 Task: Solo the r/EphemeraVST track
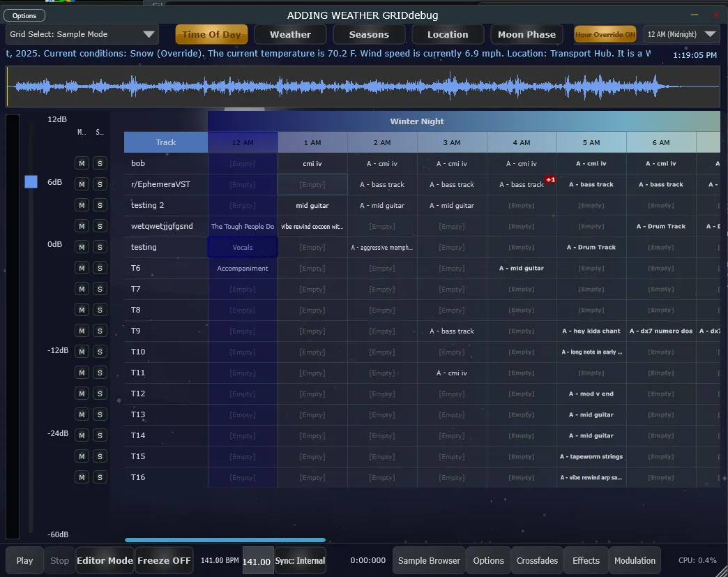(100, 184)
